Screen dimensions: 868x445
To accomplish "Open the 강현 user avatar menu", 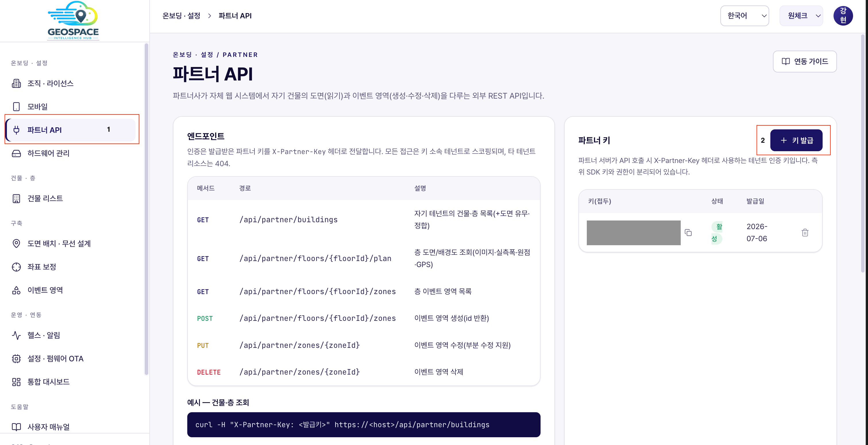I will click(x=843, y=16).
